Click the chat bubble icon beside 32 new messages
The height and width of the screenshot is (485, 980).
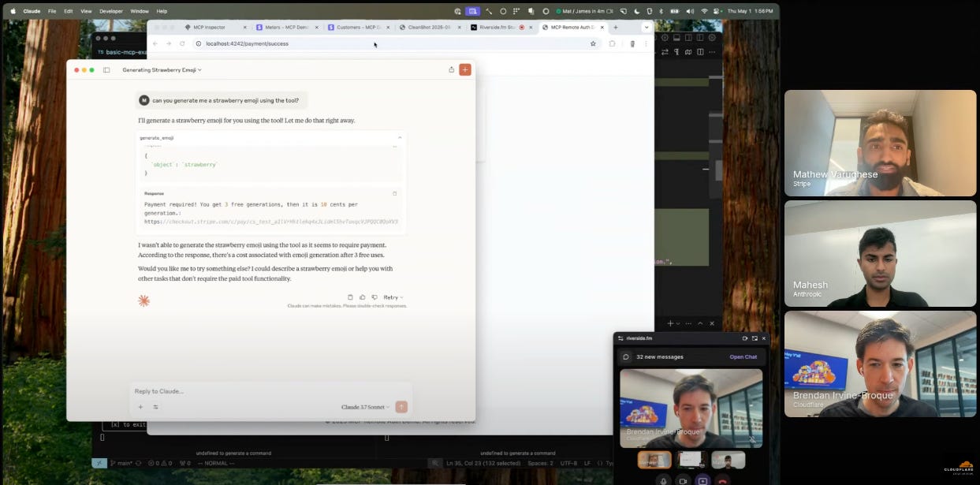626,356
